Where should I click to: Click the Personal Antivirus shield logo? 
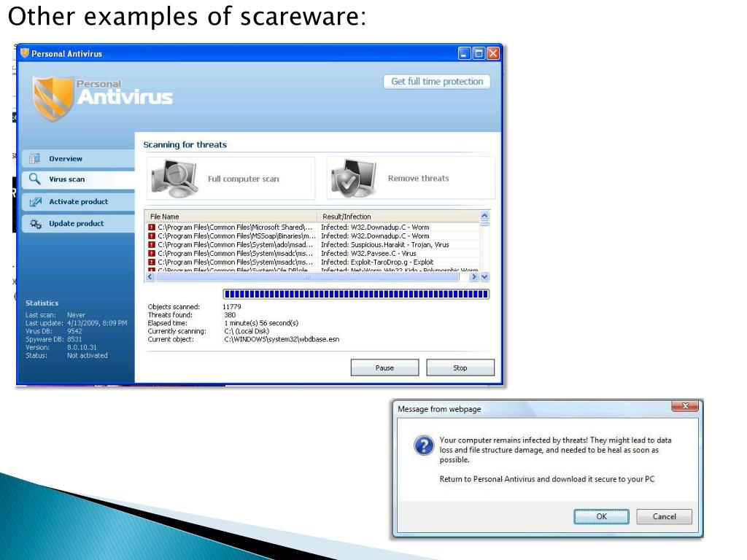click(x=53, y=98)
